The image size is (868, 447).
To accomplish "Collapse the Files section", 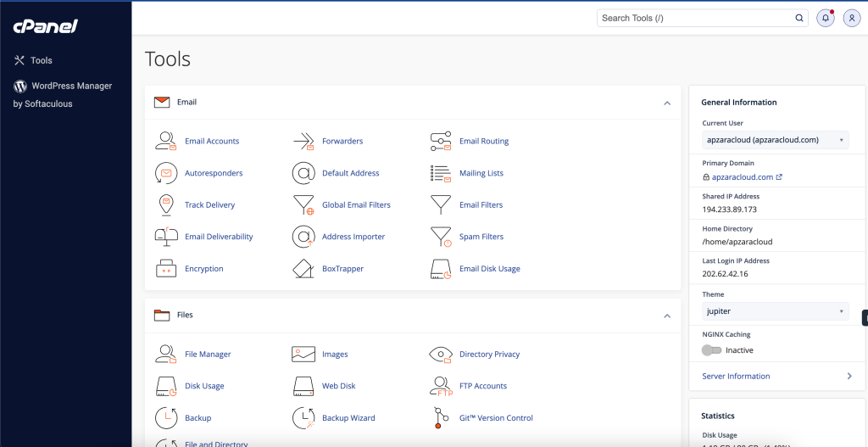I will pyautogui.click(x=667, y=316).
